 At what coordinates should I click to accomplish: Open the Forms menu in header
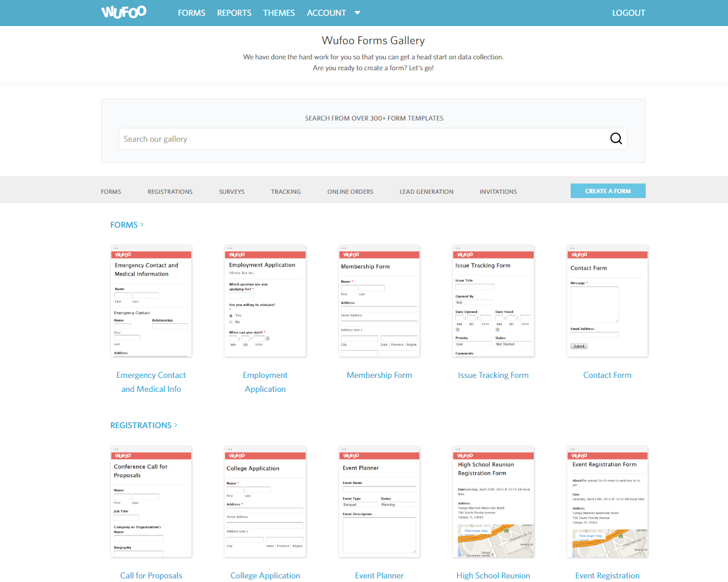pos(191,13)
